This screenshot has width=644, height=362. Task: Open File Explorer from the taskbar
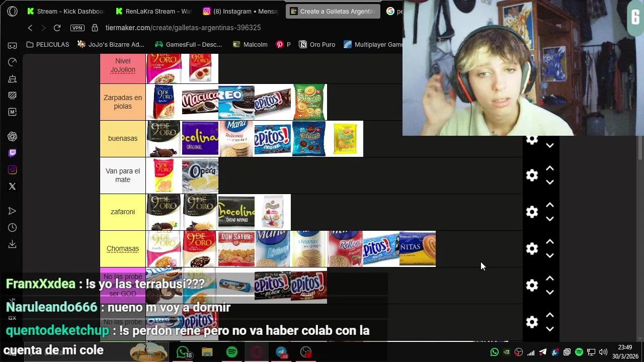pos(207,352)
